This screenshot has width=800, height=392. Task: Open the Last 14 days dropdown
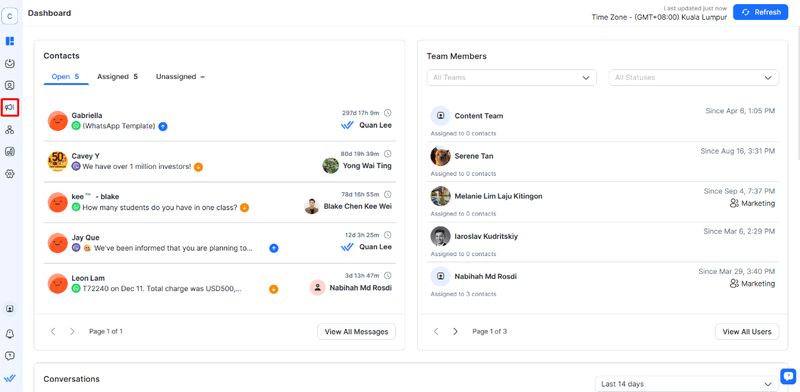[x=687, y=384]
